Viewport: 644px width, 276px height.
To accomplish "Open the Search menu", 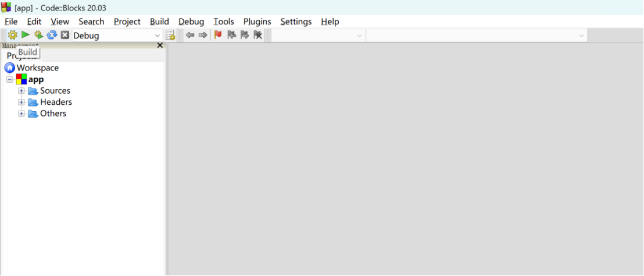I will click(92, 22).
